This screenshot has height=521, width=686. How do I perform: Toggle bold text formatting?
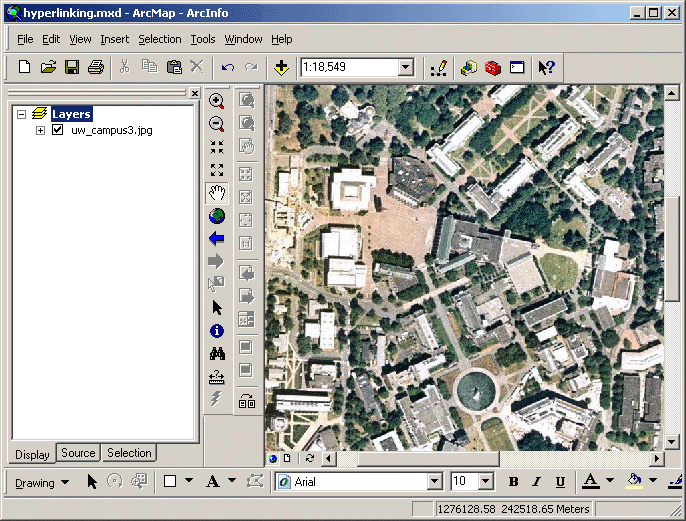coord(513,482)
